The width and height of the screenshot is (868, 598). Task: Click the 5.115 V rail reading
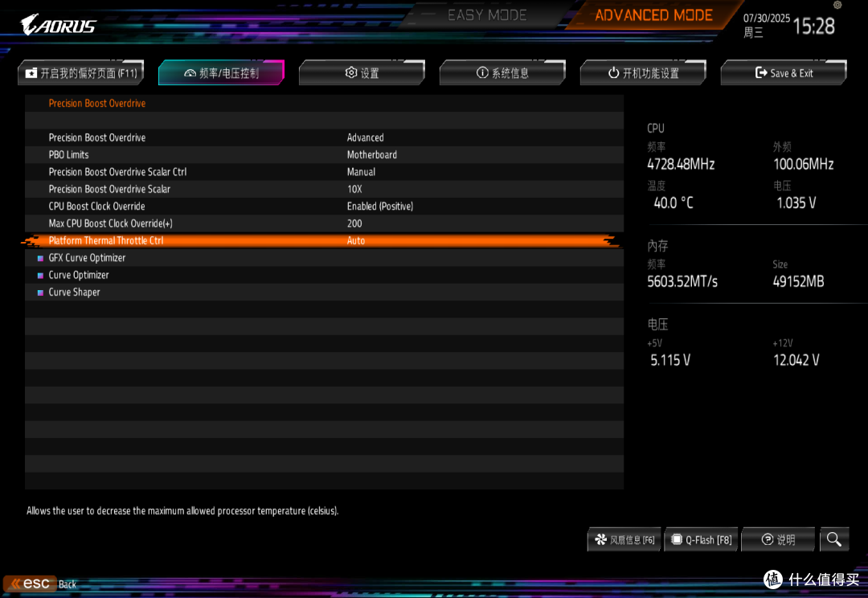(670, 360)
